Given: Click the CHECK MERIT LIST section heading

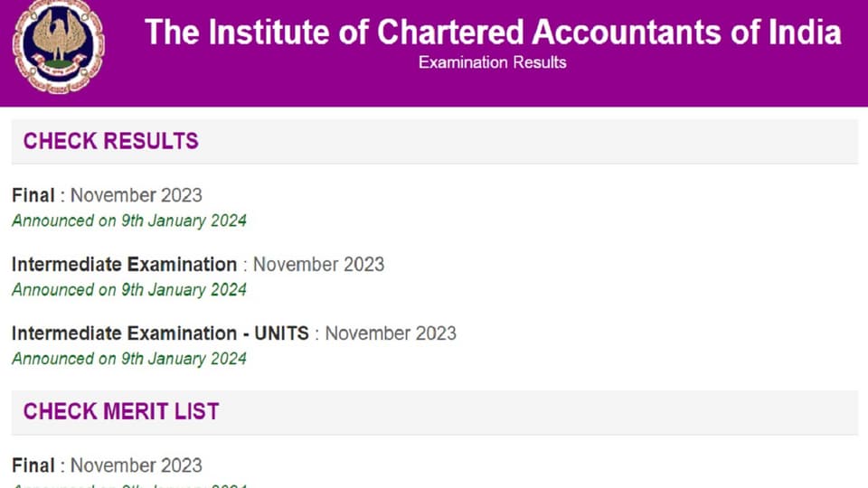Looking at the screenshot, I should (121, 412).
